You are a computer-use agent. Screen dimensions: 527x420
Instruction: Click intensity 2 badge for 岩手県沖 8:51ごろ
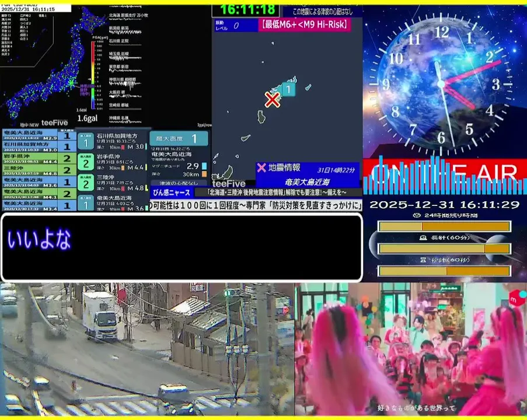click(x=85, y=163)
